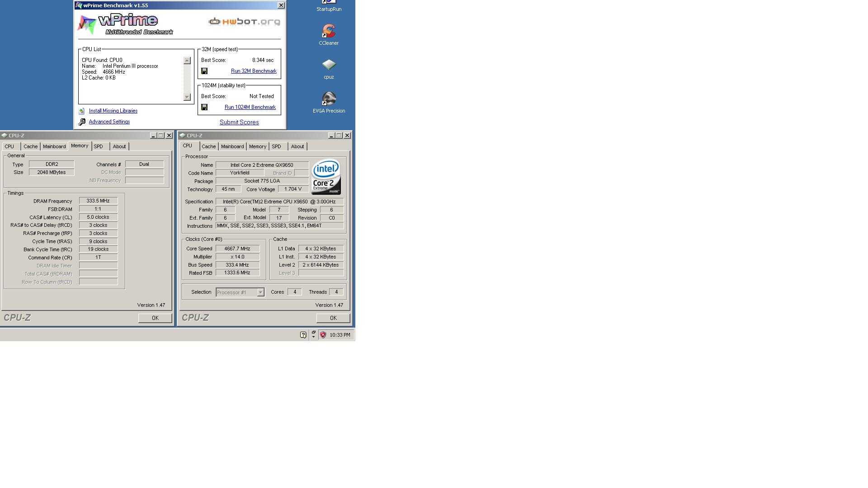Open Mainboard tab in right CPU-Z window
868x488 pixels.
232,146
